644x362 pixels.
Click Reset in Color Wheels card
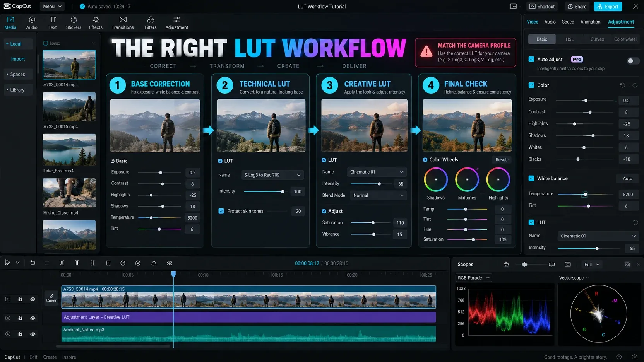(502, 160)
